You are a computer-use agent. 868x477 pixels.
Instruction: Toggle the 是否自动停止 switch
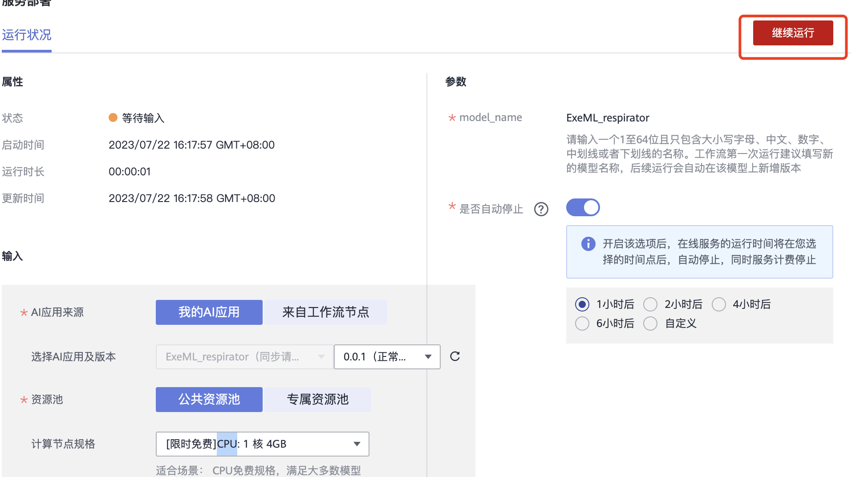583,207
